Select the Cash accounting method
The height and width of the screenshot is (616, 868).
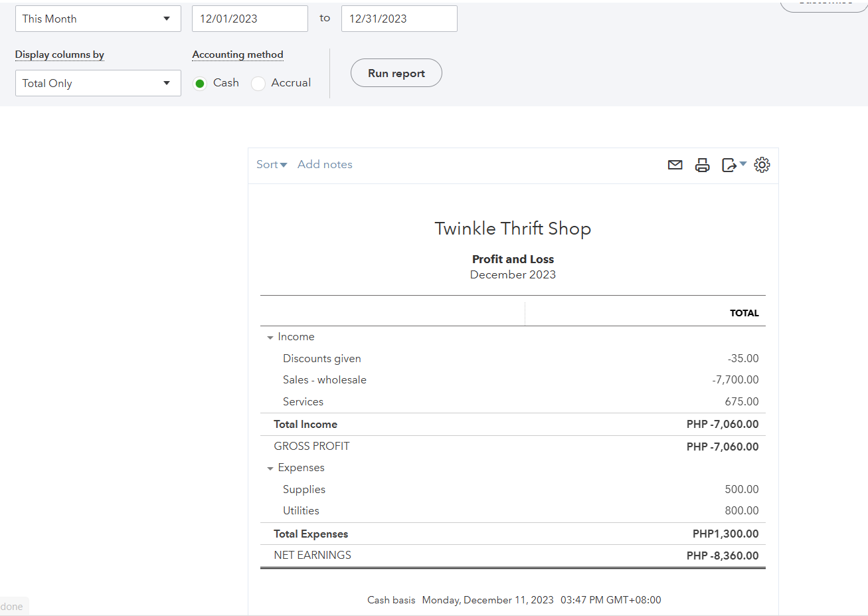pyautogui.click(x=200, y=83)
